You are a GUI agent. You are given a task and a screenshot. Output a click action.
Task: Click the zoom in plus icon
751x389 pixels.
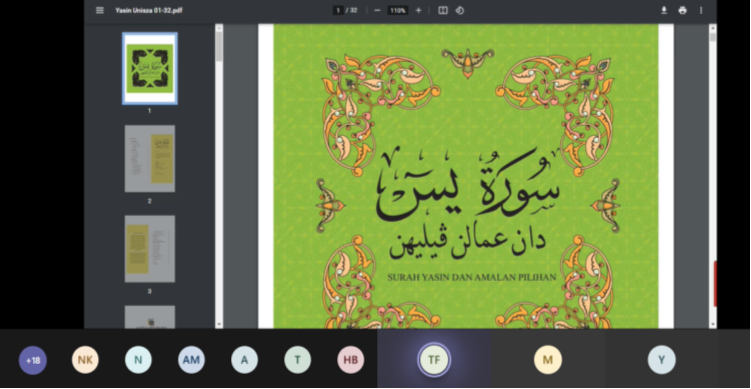pos(418,11)
